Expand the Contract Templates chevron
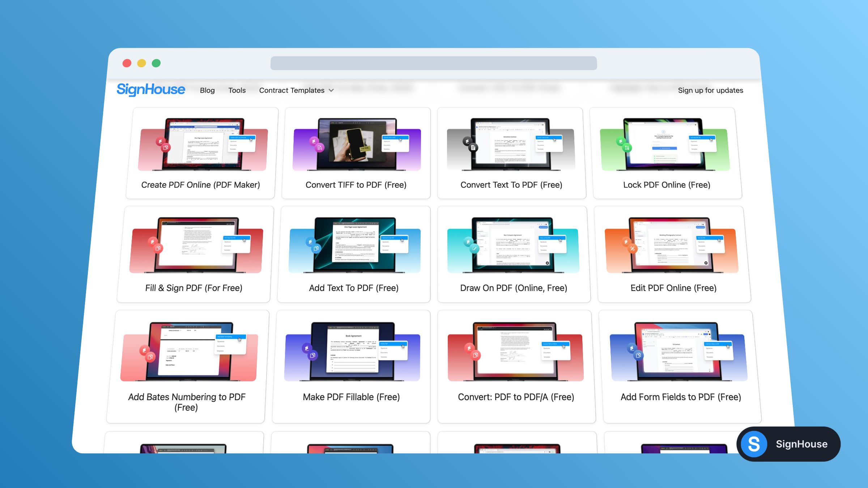This screenshot has width=868, height=488. tap(331, 90)
